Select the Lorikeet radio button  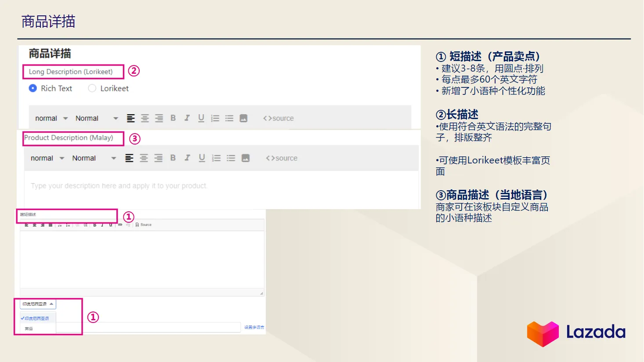pos(92,88)
